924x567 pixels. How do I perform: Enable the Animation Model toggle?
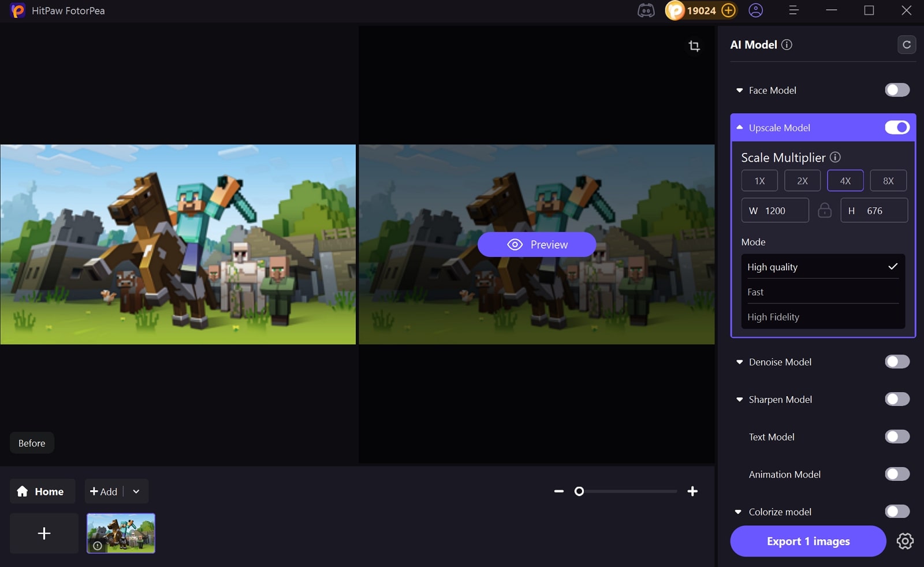897,474
